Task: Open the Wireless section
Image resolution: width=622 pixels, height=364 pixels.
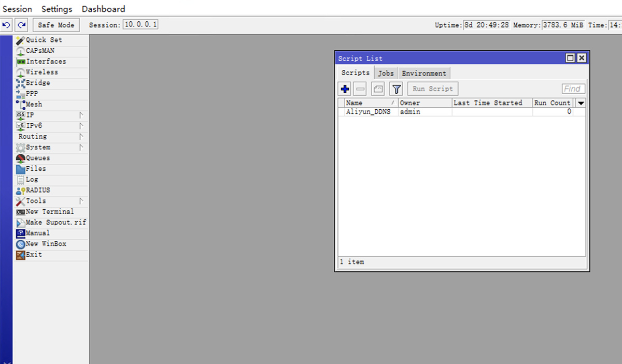Action: pos(41,72)
